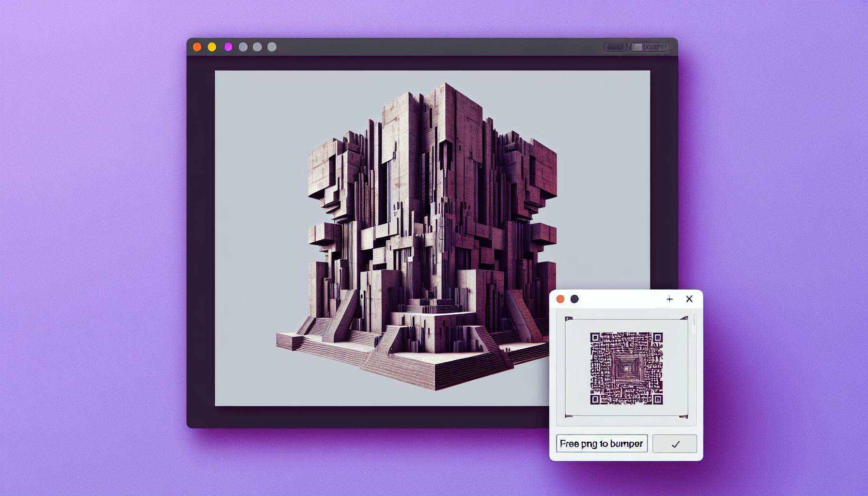868x496 pixels.
Task: Click the magenta dot in the main title bar
Action: click(x=228, y=47)
